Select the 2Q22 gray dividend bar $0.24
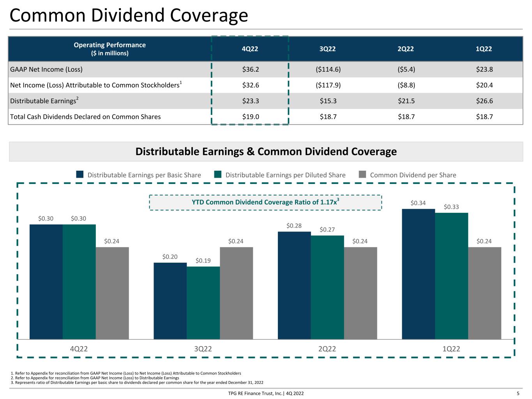 [x=361, y=293]
